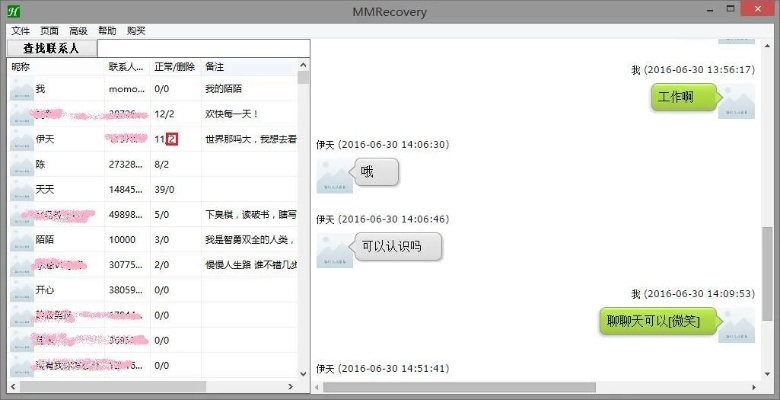
Task: Click the 14845... contact ID cell
Action: [x=127, y=190]
